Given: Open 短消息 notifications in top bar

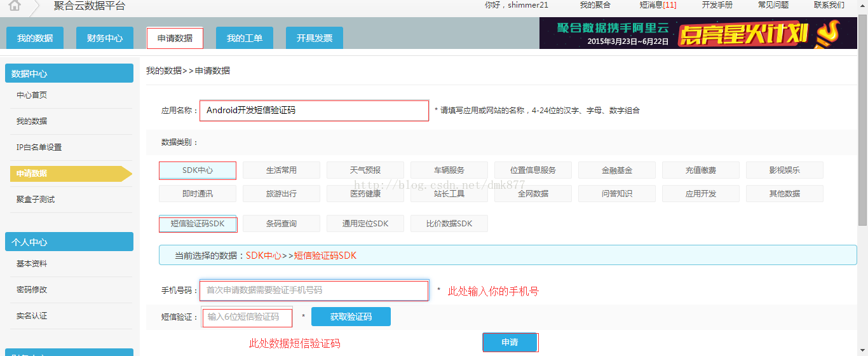Looking at the screenshot, I should [x=658, y=5].
